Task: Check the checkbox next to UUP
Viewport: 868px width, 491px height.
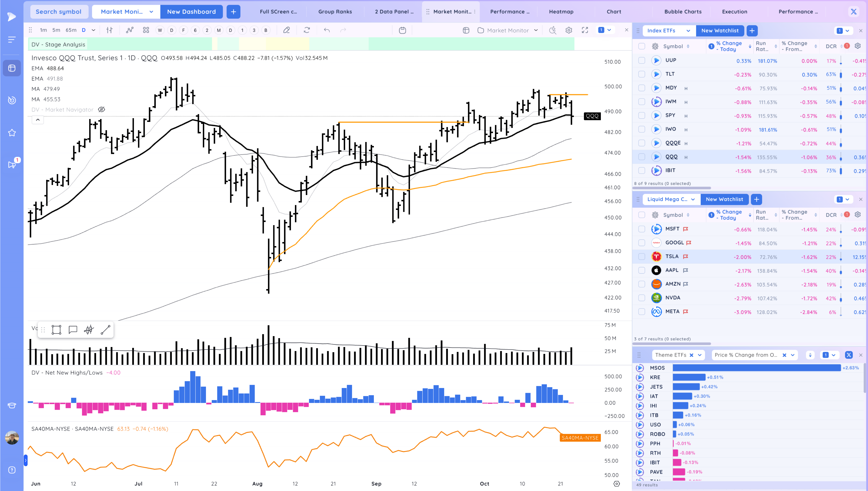Action: (x=641, y=60)
